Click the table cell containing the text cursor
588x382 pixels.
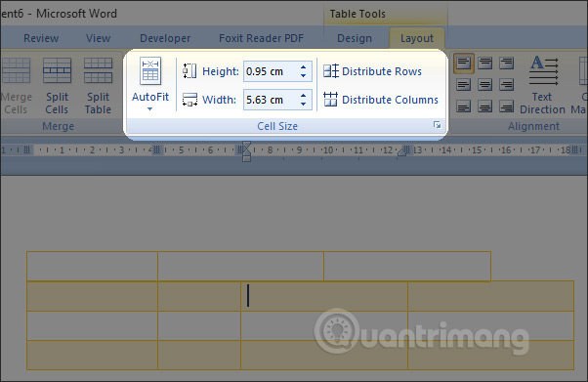pyautogui.click(x=324, y=296)
